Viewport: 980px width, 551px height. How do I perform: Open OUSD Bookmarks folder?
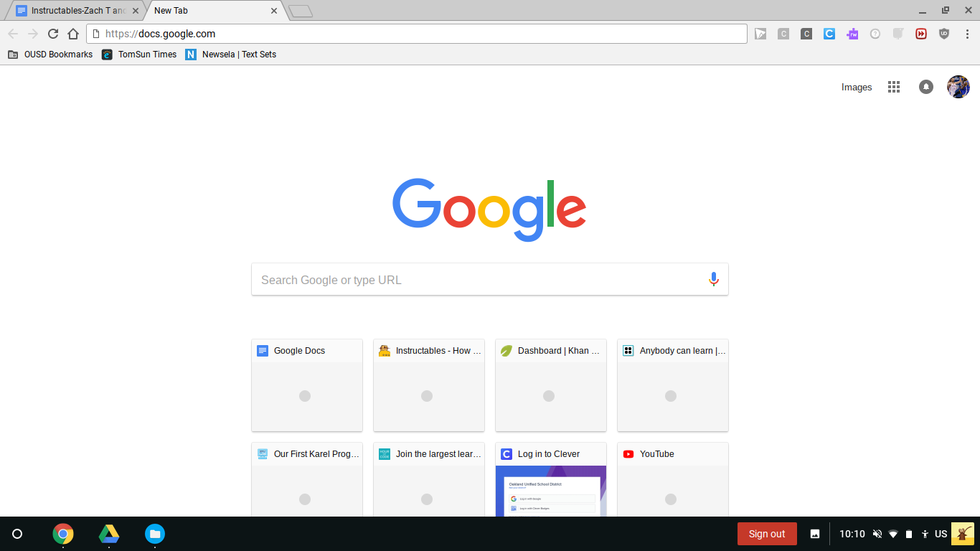click(50, 55)
